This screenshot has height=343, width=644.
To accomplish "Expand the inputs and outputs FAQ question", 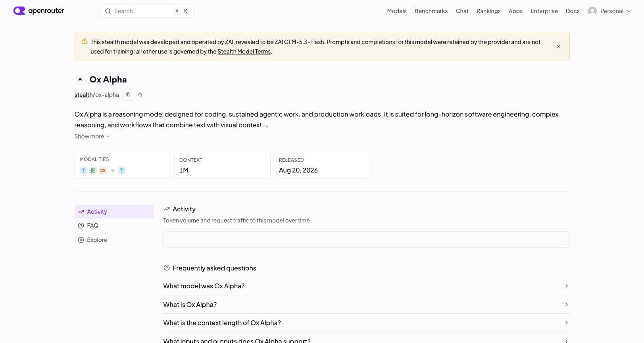I will pos(367,339).
